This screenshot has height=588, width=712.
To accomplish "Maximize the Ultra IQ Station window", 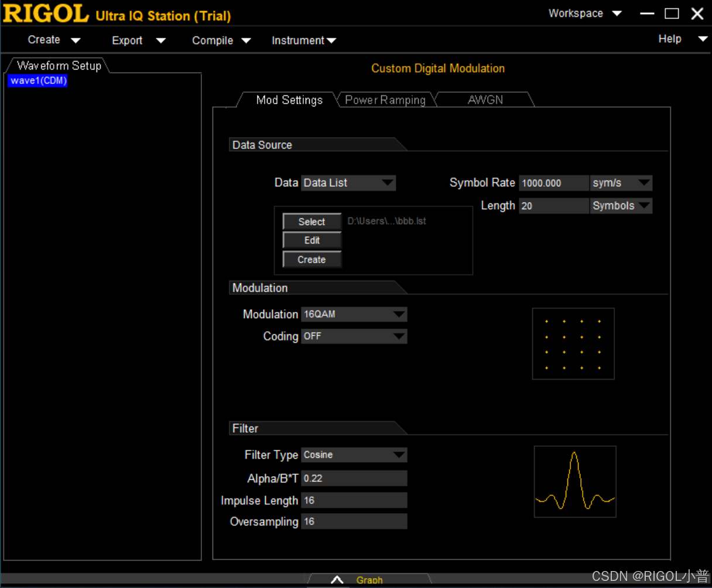I will click(672, 13).
